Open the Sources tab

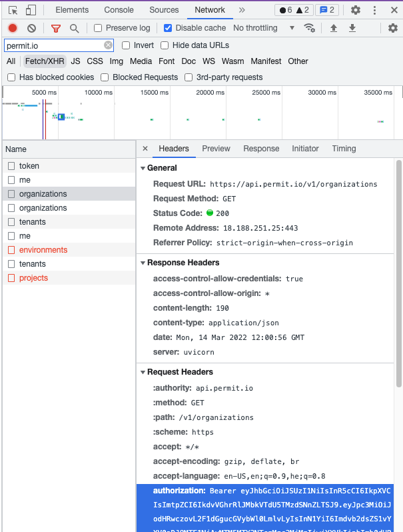(164, 10)
